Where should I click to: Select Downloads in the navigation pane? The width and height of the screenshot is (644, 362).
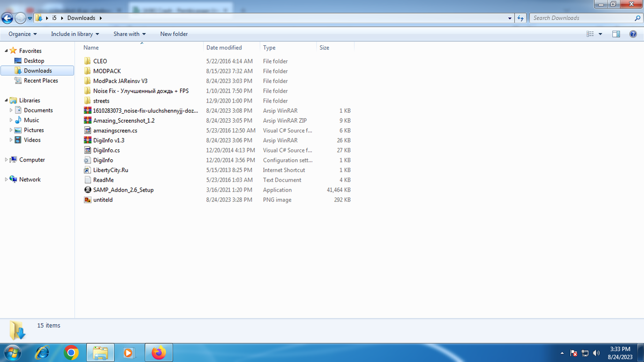click(x=38, y=71)
